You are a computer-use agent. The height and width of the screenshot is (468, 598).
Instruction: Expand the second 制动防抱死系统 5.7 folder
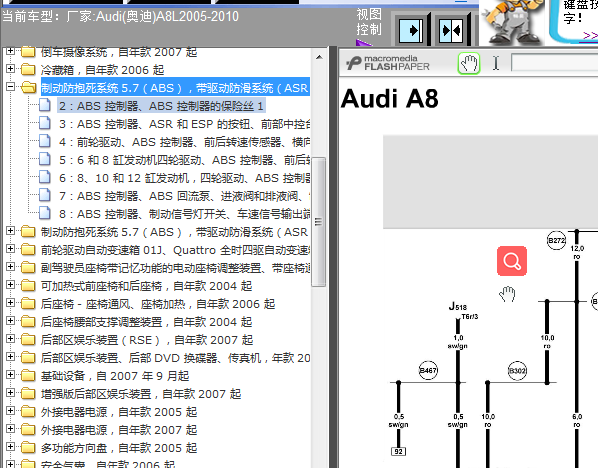point(11,231)
